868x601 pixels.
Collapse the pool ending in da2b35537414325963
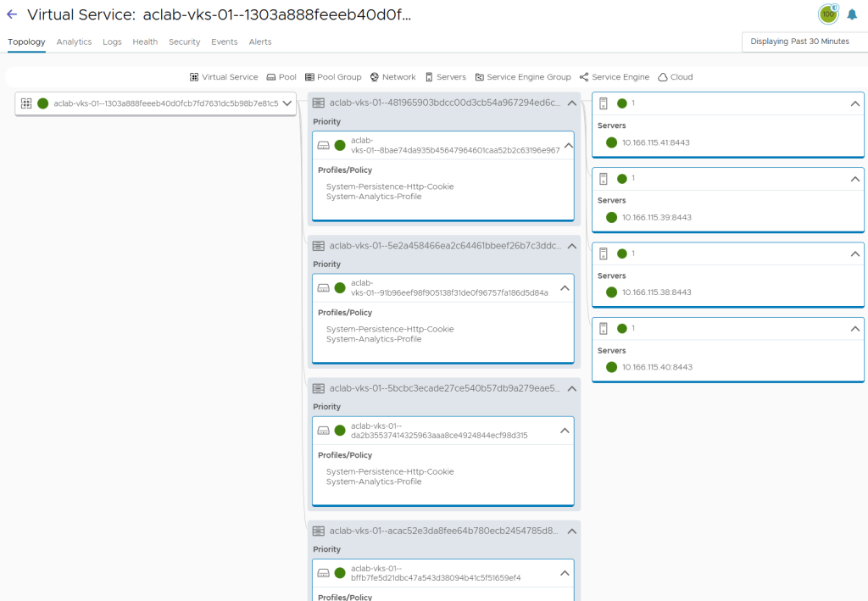[x=565, y=431]
